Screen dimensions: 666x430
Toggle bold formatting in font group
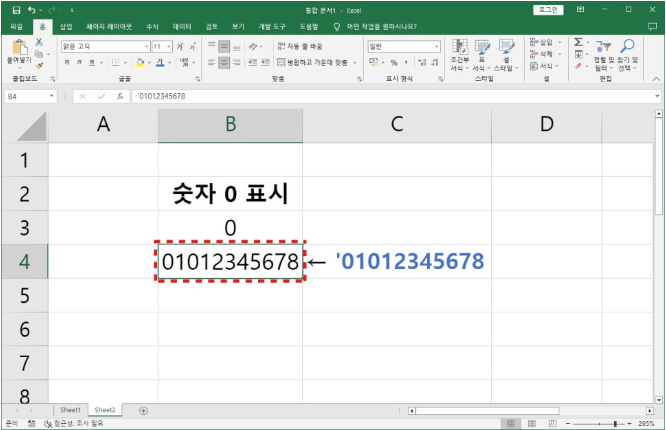[66, 62]
